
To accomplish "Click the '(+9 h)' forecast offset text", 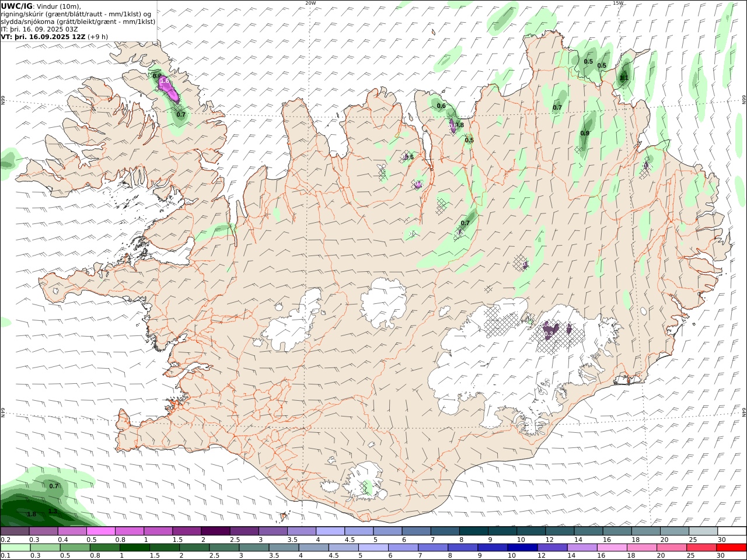I will (97, 37).
